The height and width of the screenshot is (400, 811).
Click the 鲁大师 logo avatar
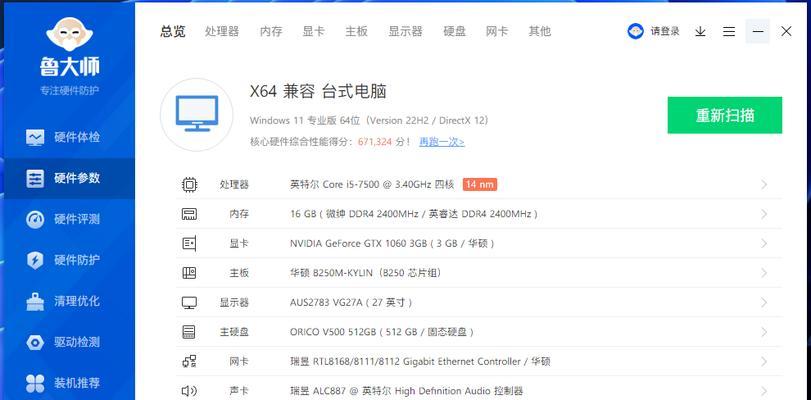tap(69, 34)
